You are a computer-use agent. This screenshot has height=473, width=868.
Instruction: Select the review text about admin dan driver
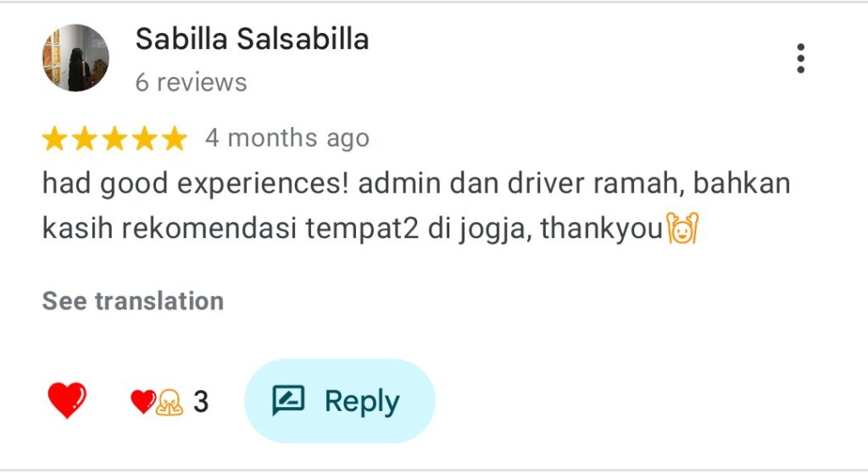pos(416,205)
